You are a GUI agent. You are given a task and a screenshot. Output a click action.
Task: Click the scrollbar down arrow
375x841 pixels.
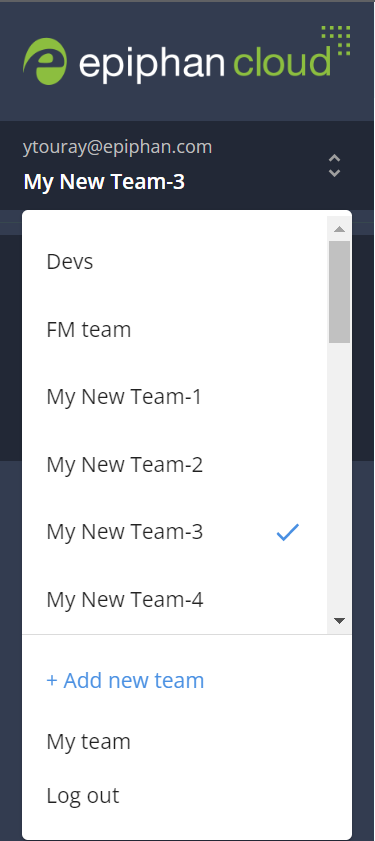point(339,621)
